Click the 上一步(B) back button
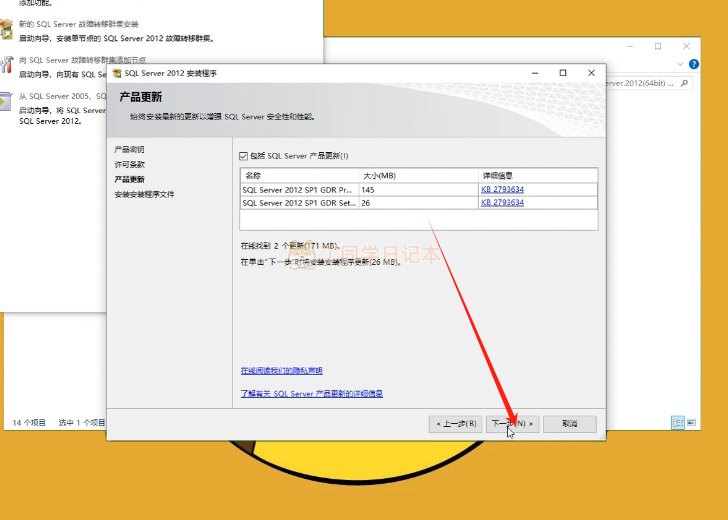728x520 pixels. (457, 424)
